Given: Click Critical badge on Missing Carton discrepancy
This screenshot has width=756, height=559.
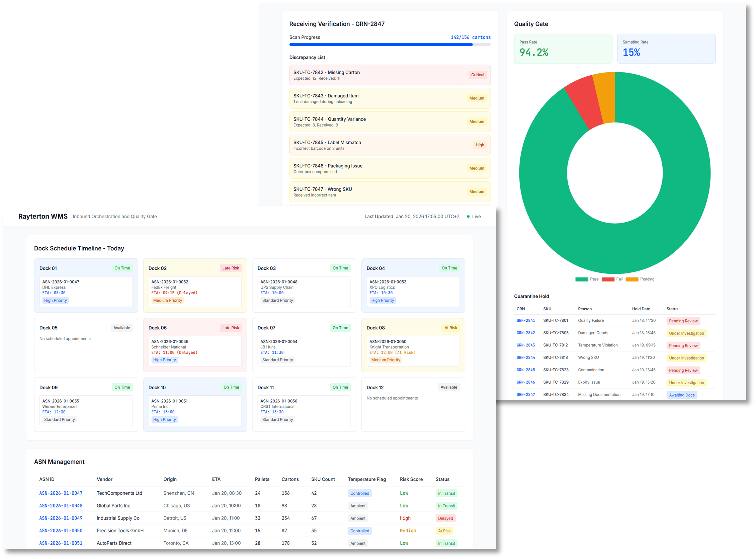Looking at the screenshot, I should pyautogui.click(x=477, y=75).
